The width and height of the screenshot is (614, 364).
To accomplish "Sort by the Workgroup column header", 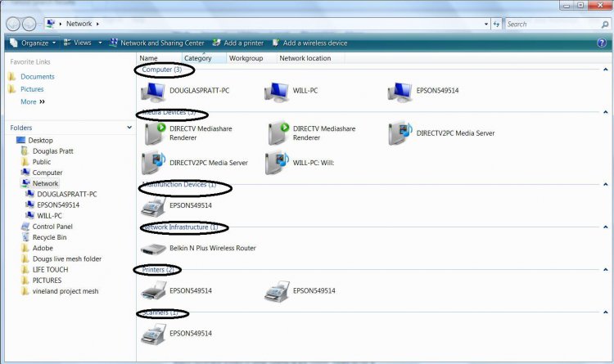I will coord(251,58).
